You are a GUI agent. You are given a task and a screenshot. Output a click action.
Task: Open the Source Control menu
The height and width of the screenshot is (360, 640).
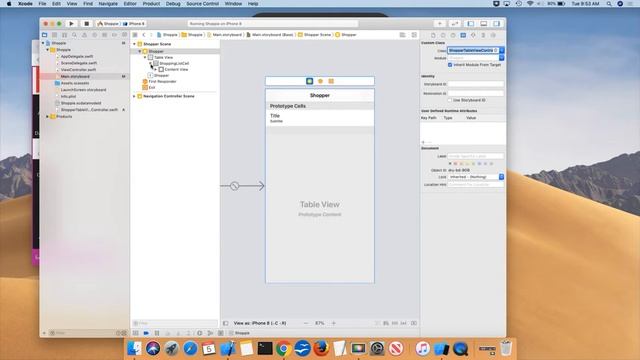pyautogui.click(x=202, y=4)
